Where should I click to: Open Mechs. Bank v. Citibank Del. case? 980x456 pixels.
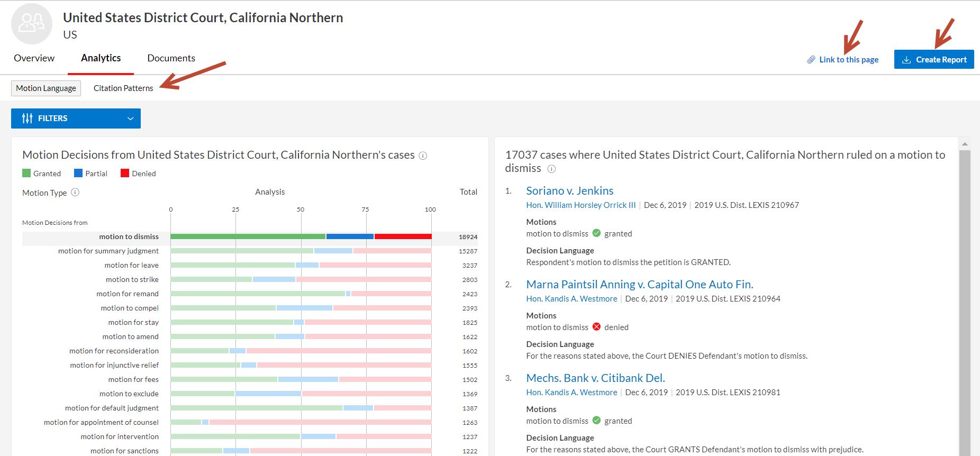(595, 378)
